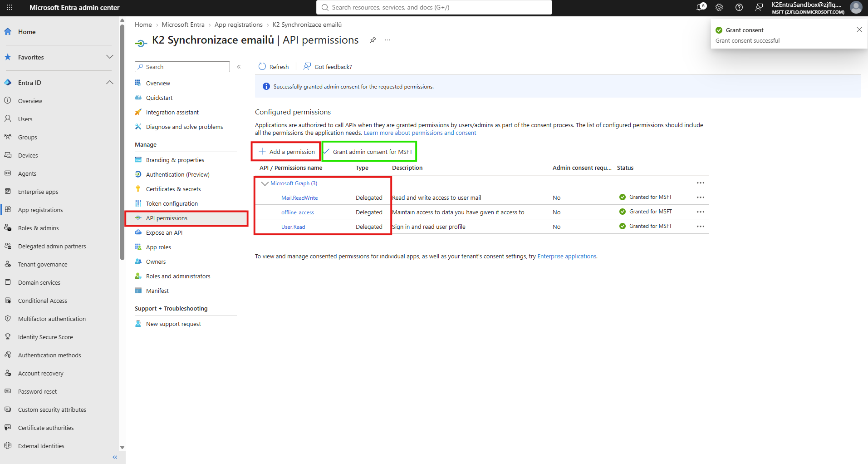Click Grant admin consent for MSFT
Image resolution: width=868 pixels, height=464 pixels.
(x=368, y=152)
